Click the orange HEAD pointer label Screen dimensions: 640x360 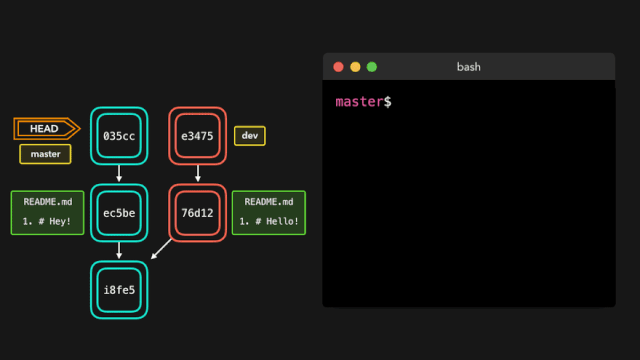tap(47, 129)
